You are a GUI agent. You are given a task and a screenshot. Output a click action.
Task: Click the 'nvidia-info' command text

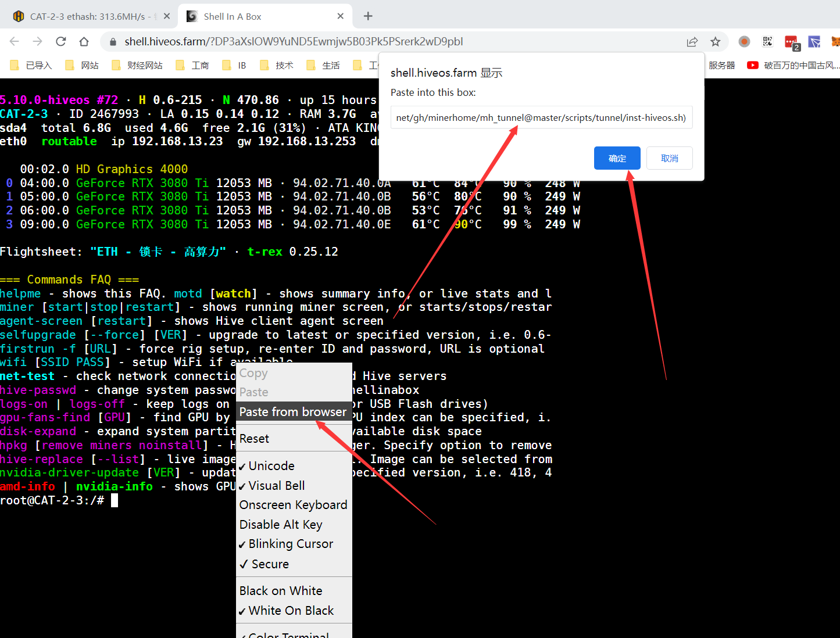pos(115,486)
